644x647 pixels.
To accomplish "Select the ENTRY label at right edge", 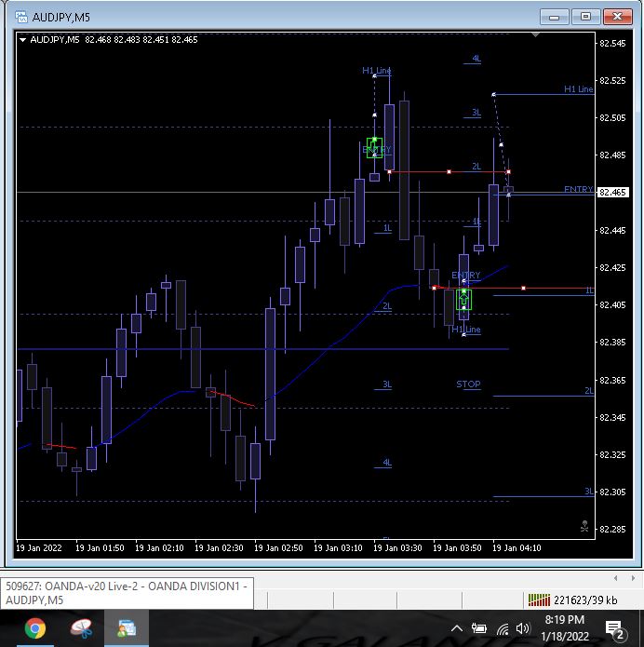I will click(x=579, y=189).
